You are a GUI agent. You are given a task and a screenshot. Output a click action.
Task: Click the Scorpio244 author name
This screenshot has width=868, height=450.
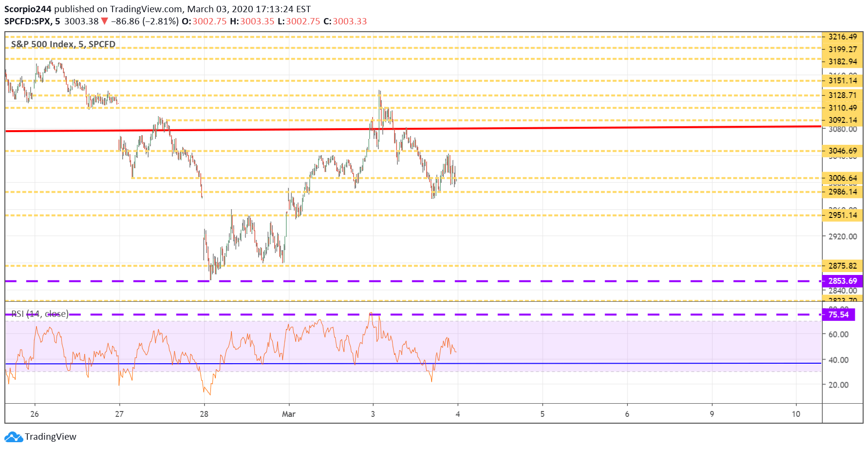tap(28, 9)
